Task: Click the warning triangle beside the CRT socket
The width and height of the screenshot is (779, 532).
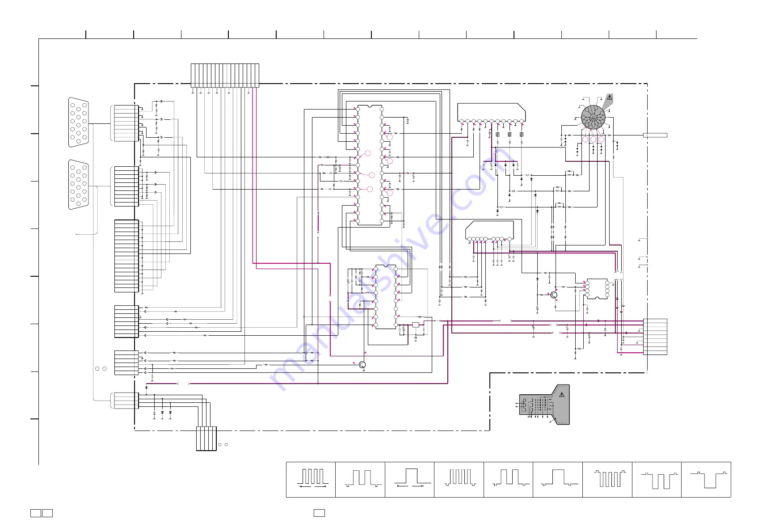Action: [610, 98]
